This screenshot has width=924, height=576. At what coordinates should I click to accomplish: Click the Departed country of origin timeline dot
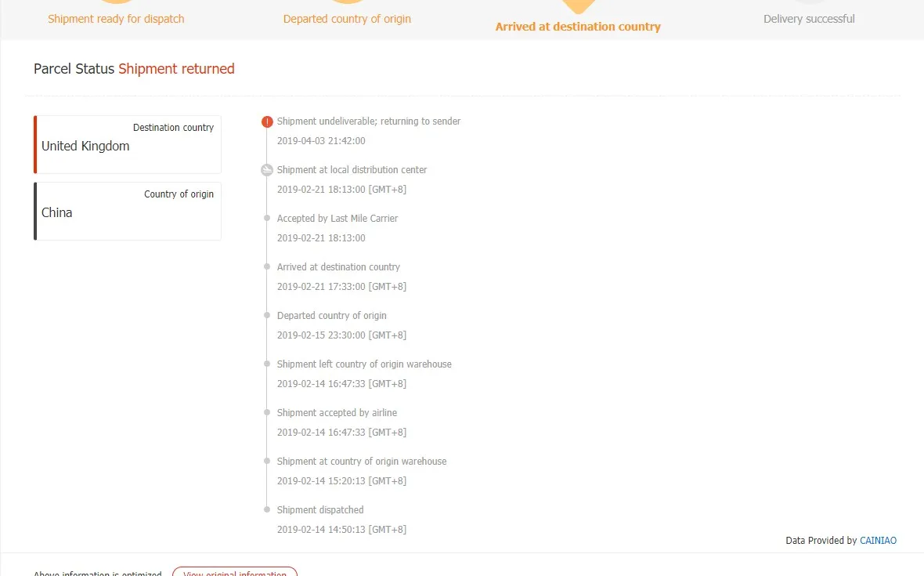pyautogui.click(x=267, y=315)
